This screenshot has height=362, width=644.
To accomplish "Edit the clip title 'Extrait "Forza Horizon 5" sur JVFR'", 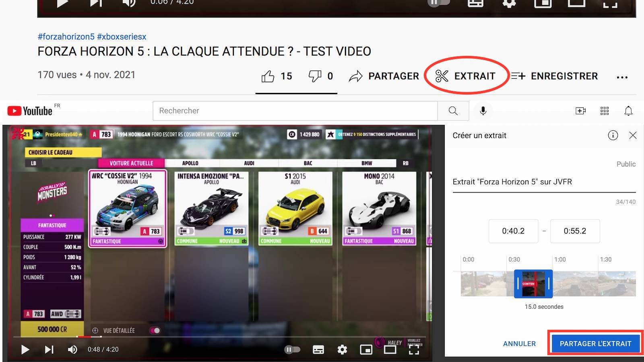I will point(544,182).
